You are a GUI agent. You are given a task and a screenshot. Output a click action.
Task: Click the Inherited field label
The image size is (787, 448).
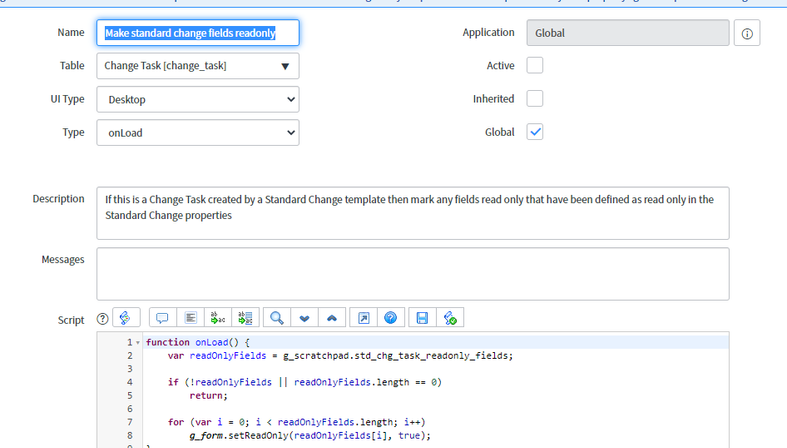coord(493,99)
